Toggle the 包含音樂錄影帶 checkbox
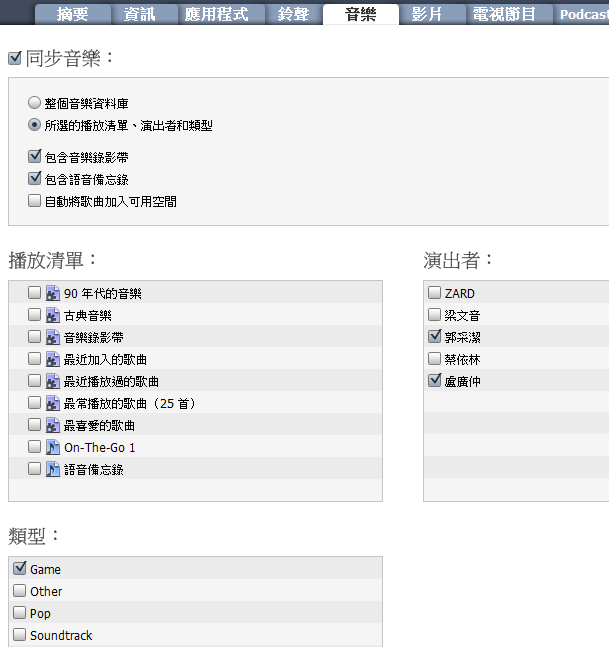This screenshot has height=647, width=609. (x=35, y=156)
